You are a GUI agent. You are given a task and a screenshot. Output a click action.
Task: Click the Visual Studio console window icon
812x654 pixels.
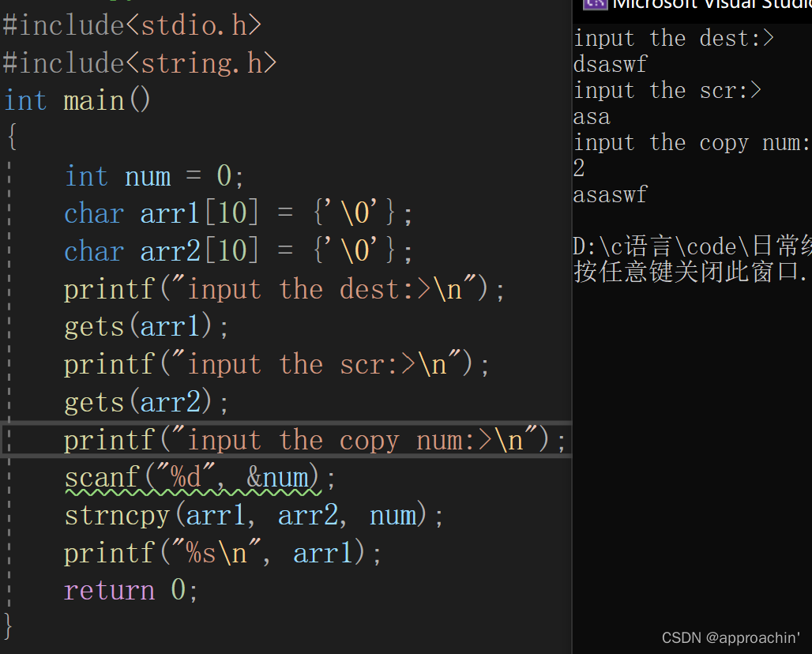click(595, 5)
